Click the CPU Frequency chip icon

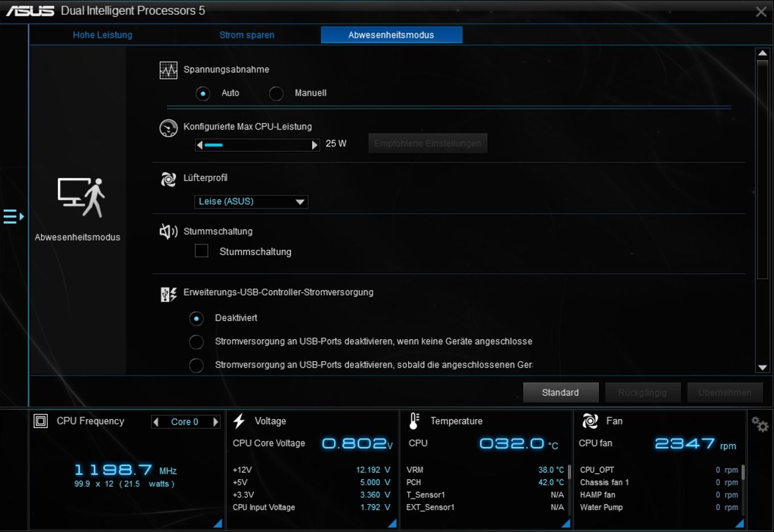pos(41,421)
